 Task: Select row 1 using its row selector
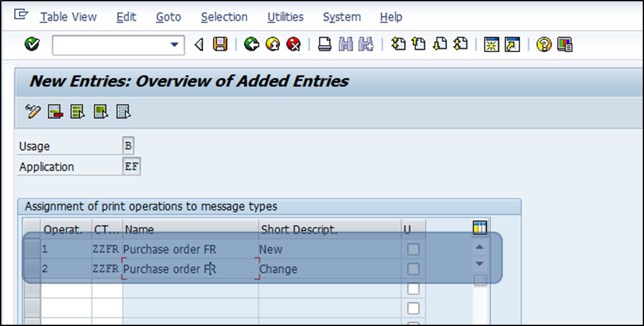tap(32, 249)
